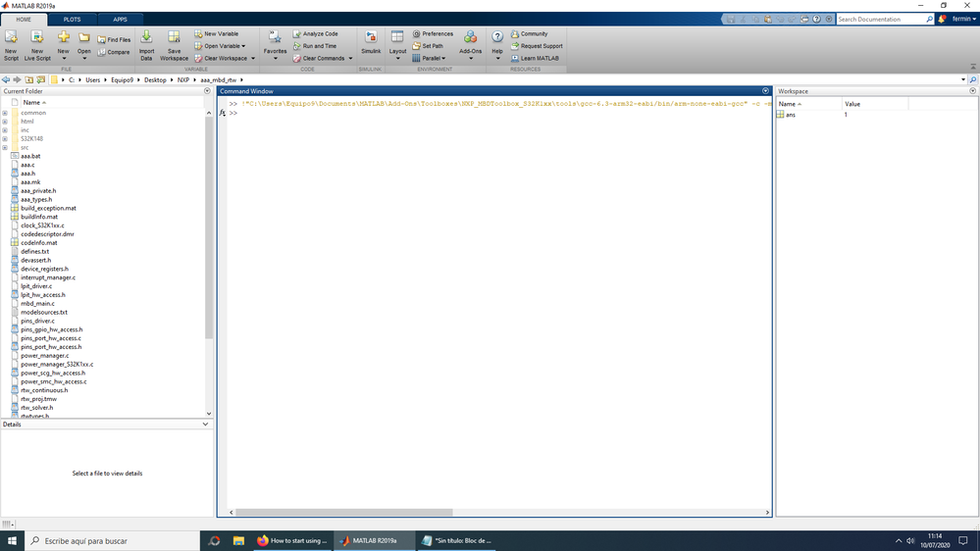This screenshot has width=980, height=551.
Task: Switch to the HOME tab
Action: point(24,20)
